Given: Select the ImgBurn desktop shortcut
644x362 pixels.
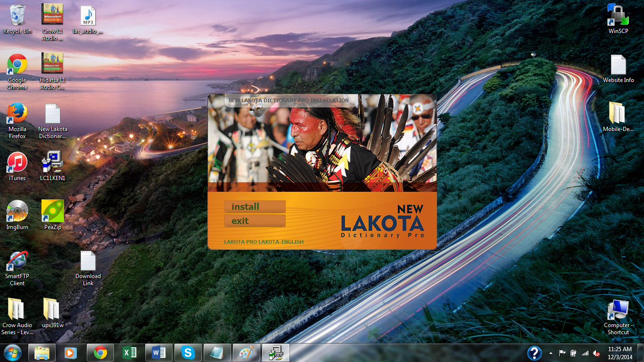Looking at the screenshot, I should [x=17, y=215].
